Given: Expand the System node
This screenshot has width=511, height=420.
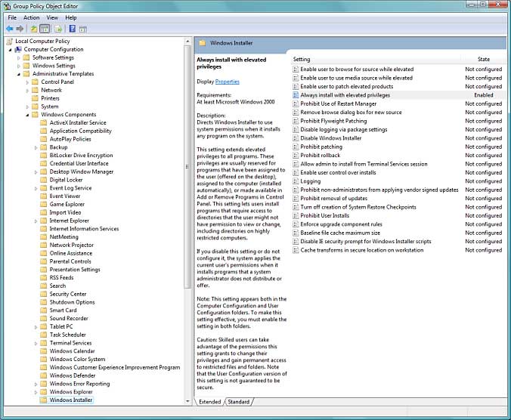Looking at the screenshot, I should point(27,107).
